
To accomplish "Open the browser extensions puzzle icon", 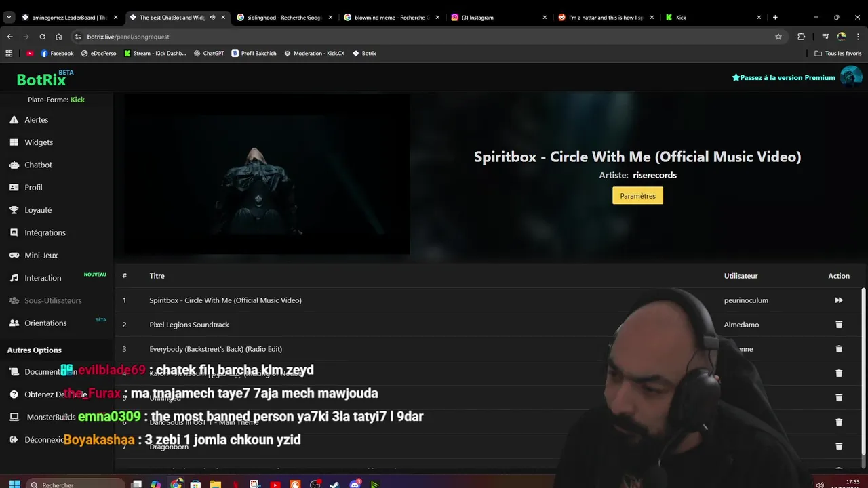I will point(802,37).
